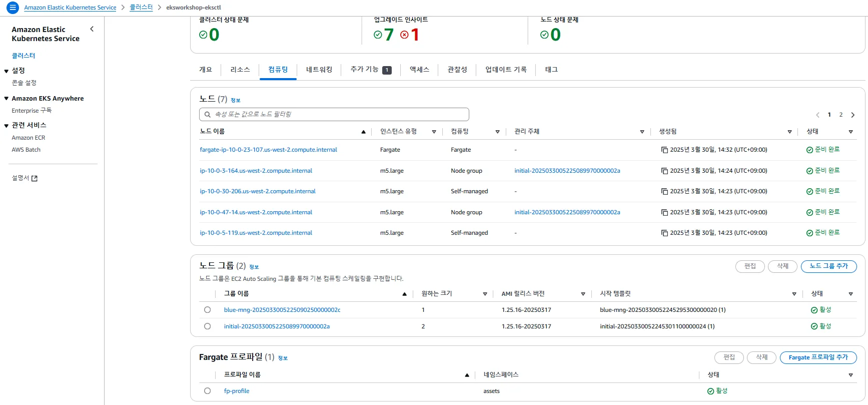This screenshot has height=405, width=868.
Task: Click the ready status icon for the fargate node
Action: pos(809,150)
